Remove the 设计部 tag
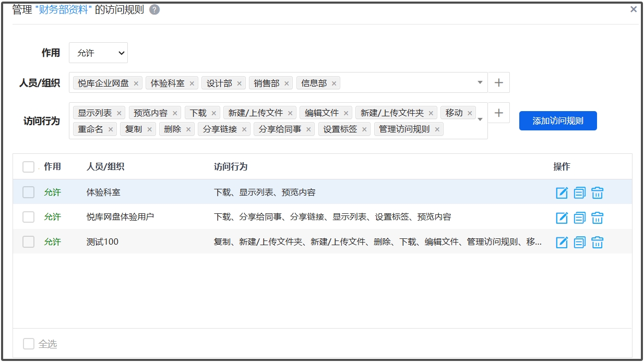The image size is (644, 362). point(240,83)
